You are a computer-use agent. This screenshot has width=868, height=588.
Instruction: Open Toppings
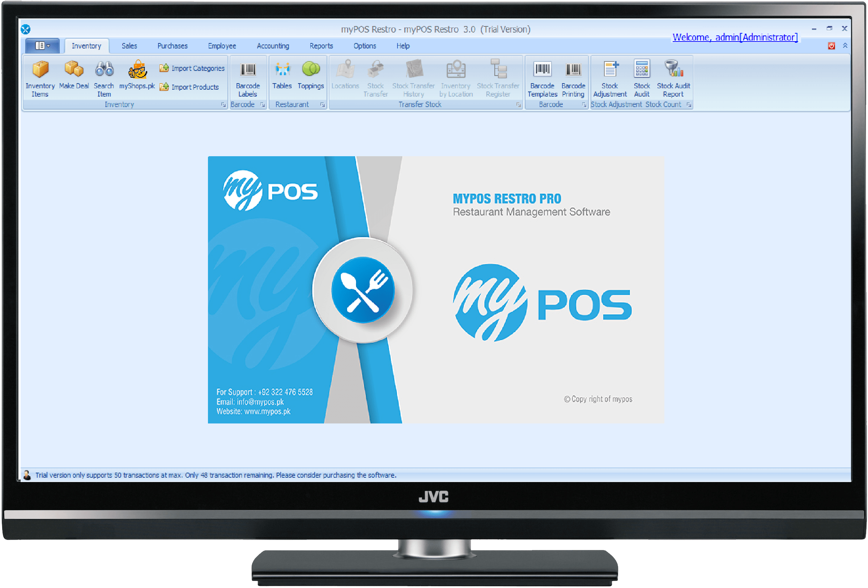click(x=311, y=74)
